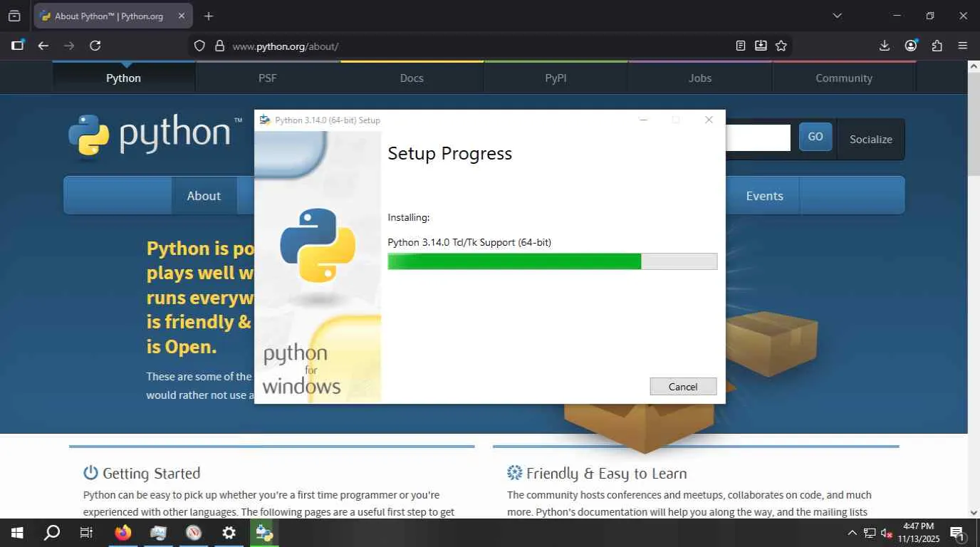980x547 pixels.
Task: Click the 'Installing:' label
Action: (409, 217)
